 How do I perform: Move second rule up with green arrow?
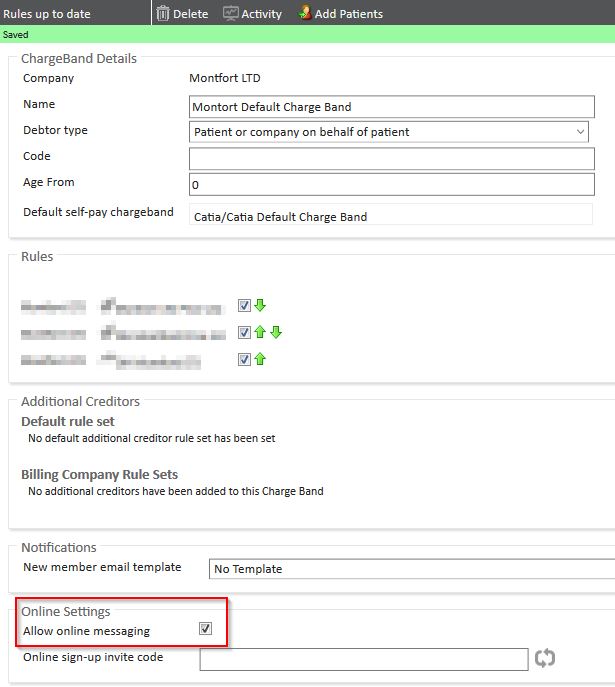260,333
